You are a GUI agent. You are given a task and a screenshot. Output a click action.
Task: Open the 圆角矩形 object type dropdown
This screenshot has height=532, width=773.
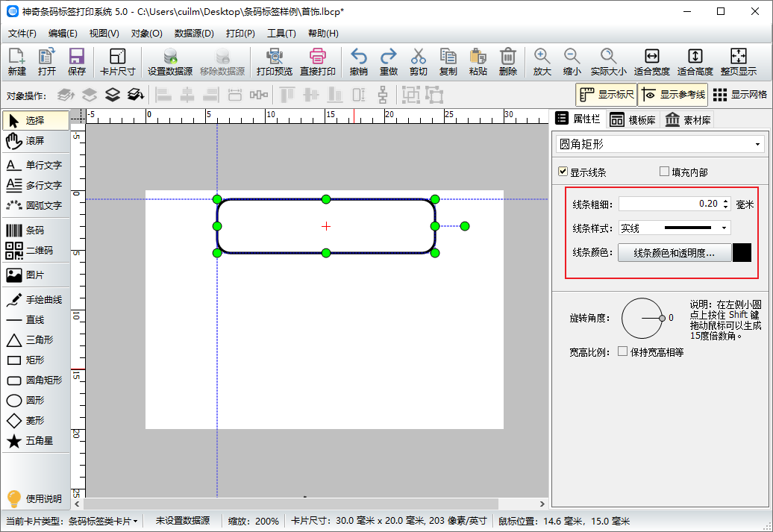tap(660, 145)
